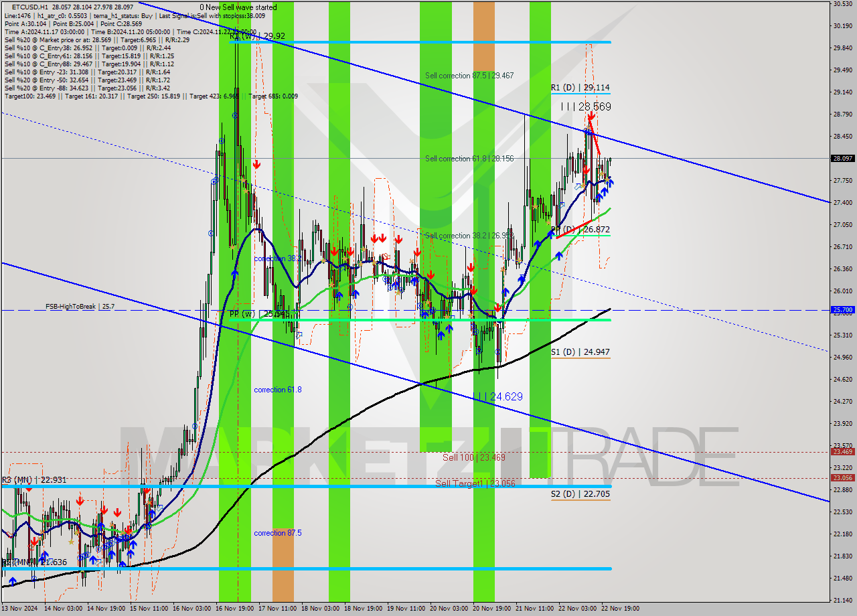The width and height of the screenshot is (857, 616).
Task: Select the '| | | 24.629' low price label
Action: 497,397
